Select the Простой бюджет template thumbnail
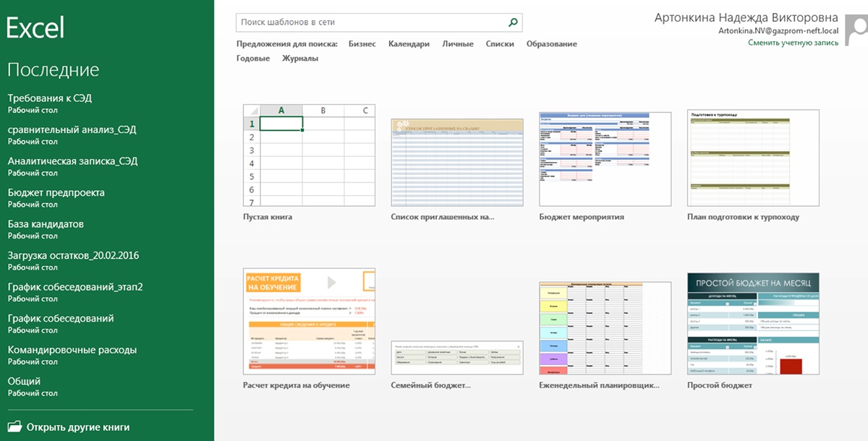The width and height of the screenshot is (868, 441). (753, 323)
